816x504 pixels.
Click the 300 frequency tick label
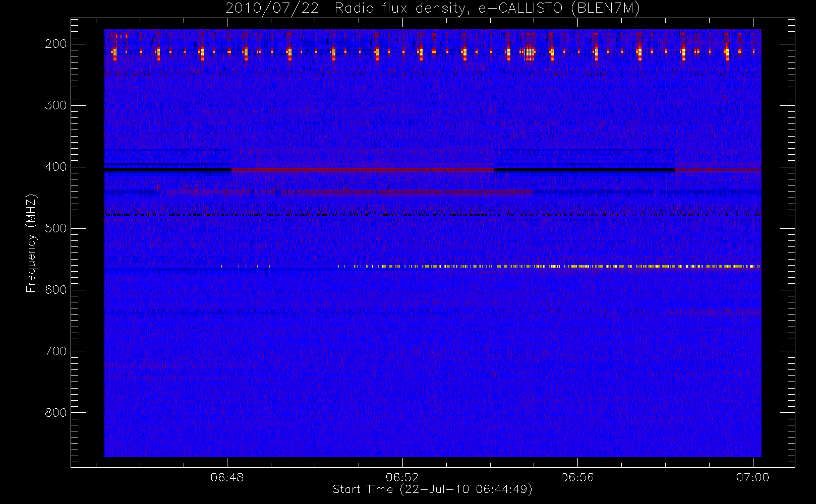click(x=55, y=105)
